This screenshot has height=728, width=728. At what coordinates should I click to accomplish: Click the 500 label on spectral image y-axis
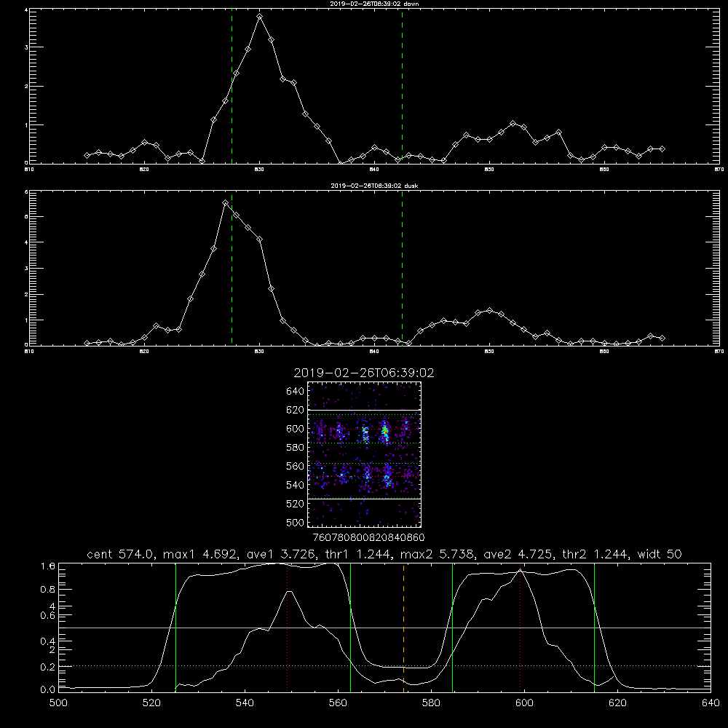click(297, 522)
